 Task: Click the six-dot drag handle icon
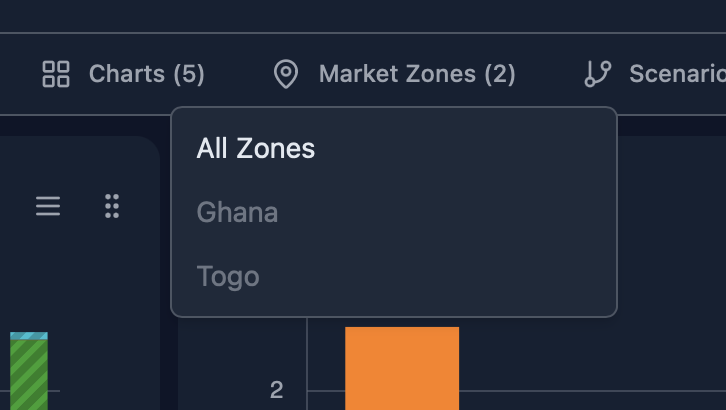112,207
